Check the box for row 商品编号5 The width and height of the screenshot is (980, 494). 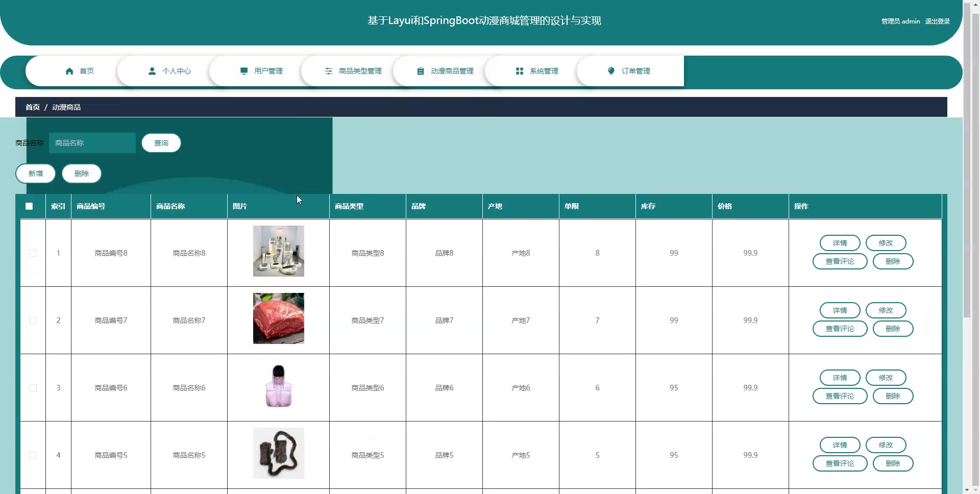(x=33, y=455)
